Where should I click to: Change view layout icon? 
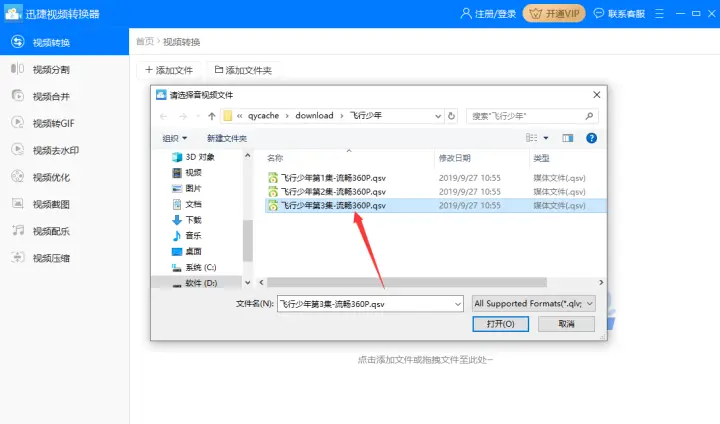click(x=531, y=138)
